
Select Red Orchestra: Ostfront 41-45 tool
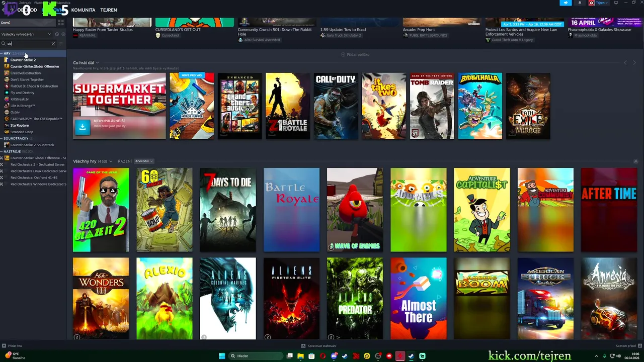click(x=33, y=177)
